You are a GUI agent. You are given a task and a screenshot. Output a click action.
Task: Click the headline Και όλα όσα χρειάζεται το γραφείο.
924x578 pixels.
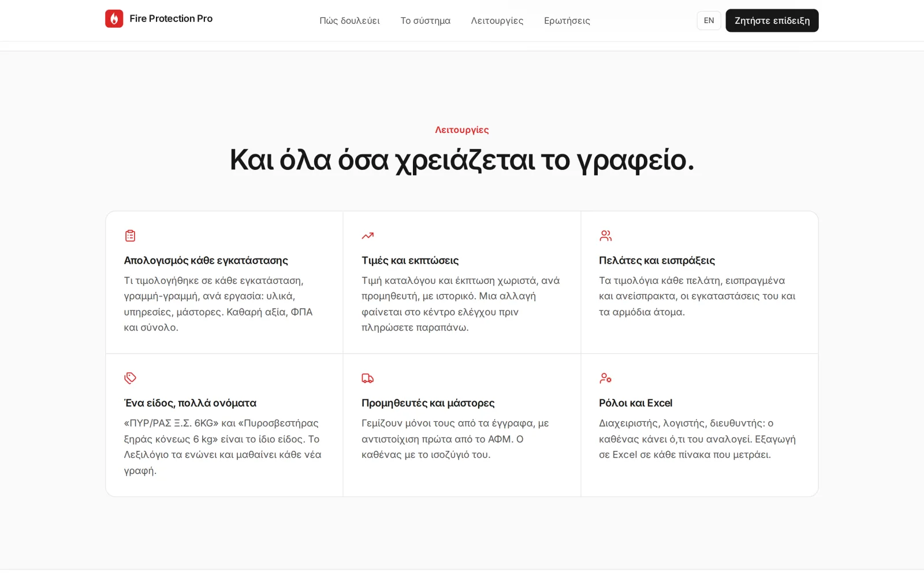(462, 160)
